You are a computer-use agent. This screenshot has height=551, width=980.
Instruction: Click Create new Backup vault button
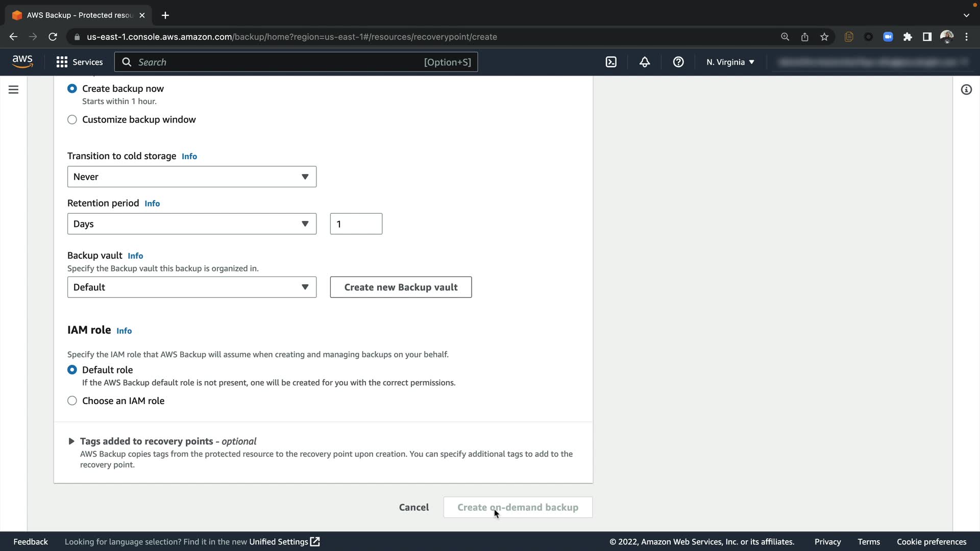coord(401,287)
